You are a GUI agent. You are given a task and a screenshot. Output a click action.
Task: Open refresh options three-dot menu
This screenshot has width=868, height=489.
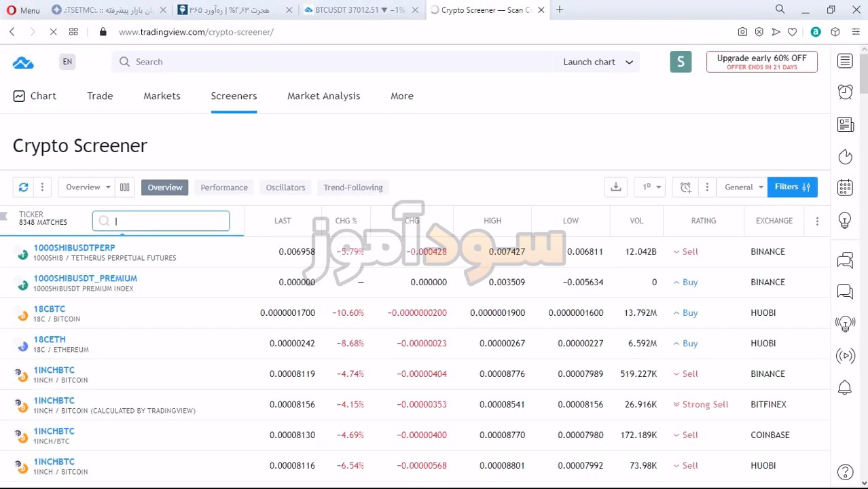(x=42, y=187)
